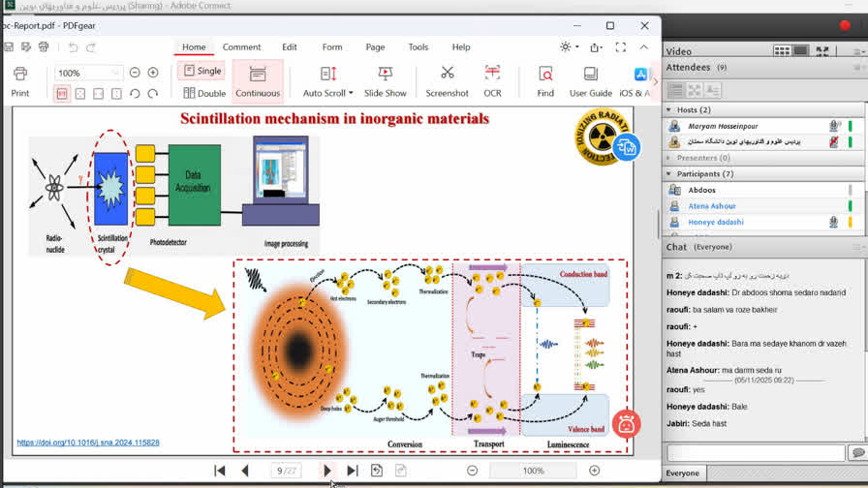Toggle Continuous scrolling mode
The image size is (868, 488).
[258, 81]
